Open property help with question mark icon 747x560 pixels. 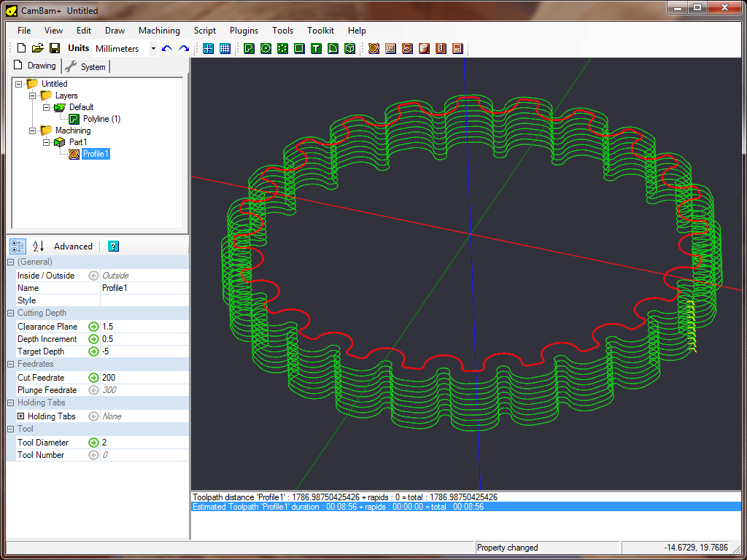click(113, 246)
